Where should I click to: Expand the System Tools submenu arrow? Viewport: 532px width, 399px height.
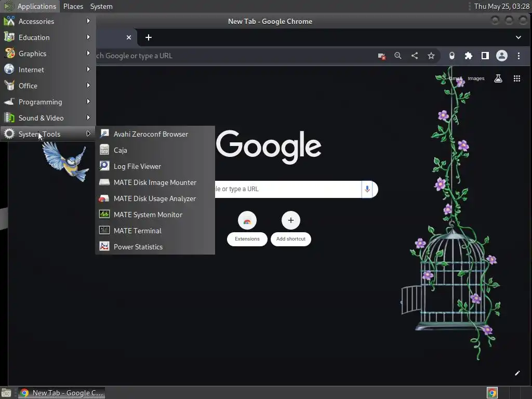[x=88, y=134]
